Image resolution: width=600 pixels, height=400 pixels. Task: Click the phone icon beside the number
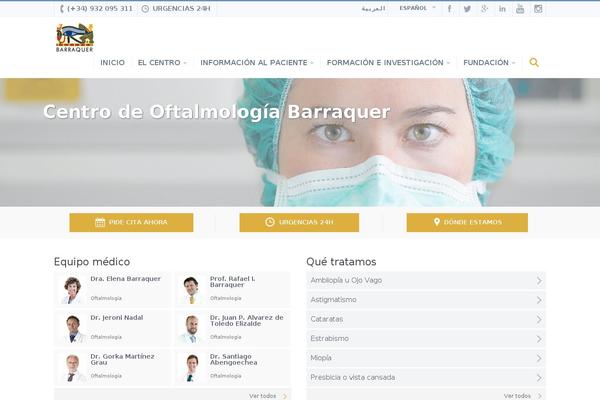coord(62,8)
